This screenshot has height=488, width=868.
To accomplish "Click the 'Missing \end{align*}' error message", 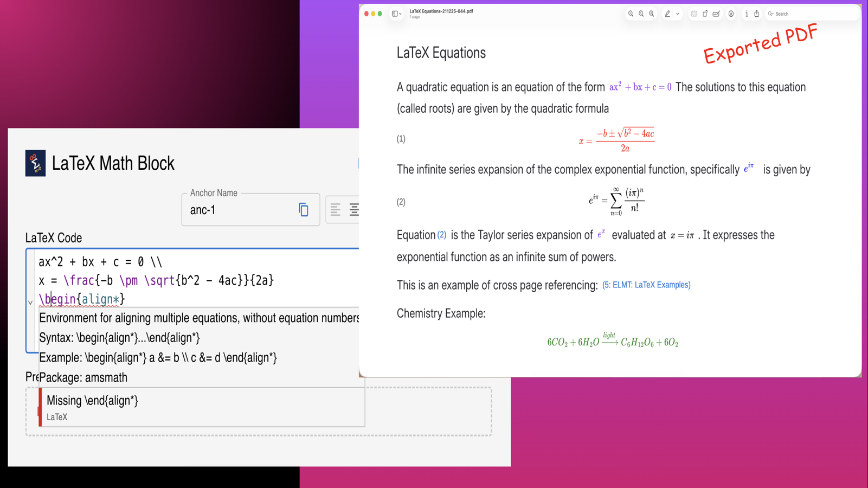I will click(x=92, y=400).
